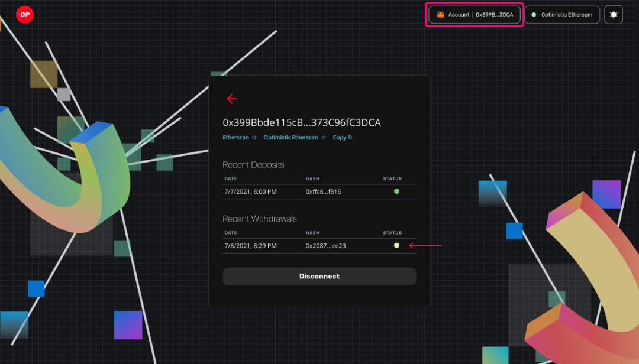639x364 pixels.
Task: Click the Disconnect button
Action: coord(319,276)
